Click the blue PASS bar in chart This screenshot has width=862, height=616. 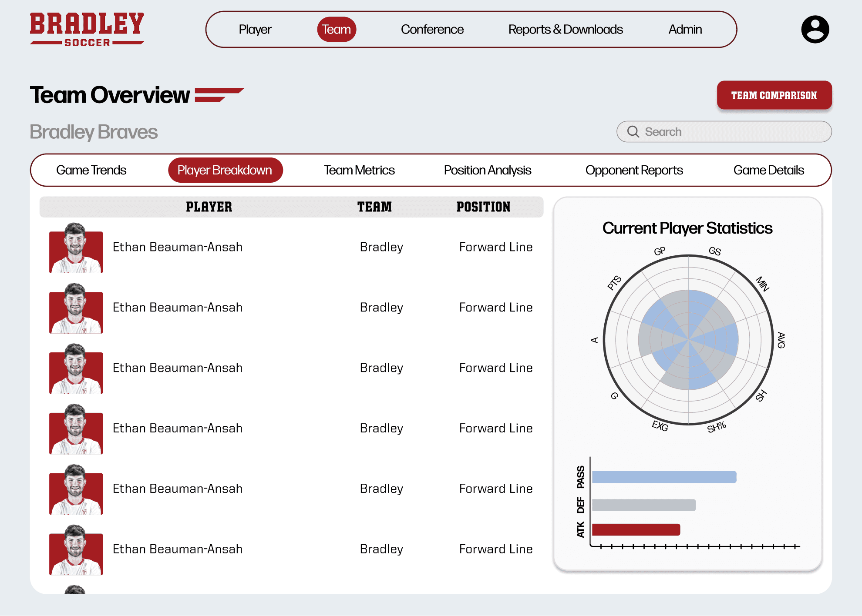664,477
